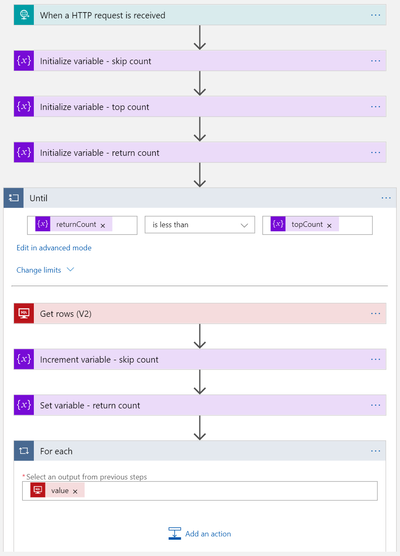400x556 pixels.
Task: Remove the topCount token from the condition
Action: click(329, 226)
